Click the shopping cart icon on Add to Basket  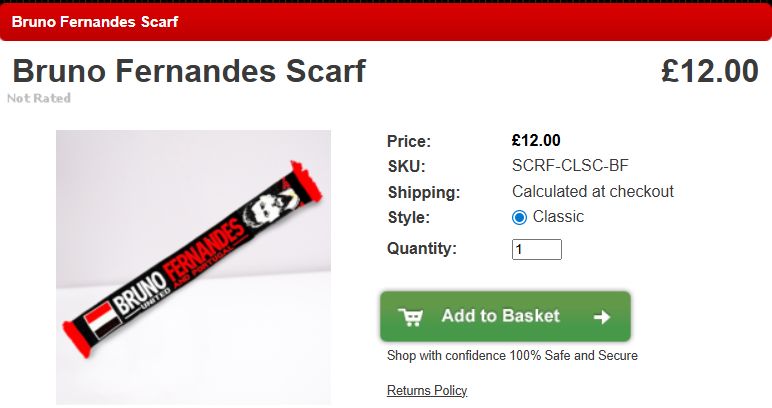pyautogui.click(x=410, y=317)
